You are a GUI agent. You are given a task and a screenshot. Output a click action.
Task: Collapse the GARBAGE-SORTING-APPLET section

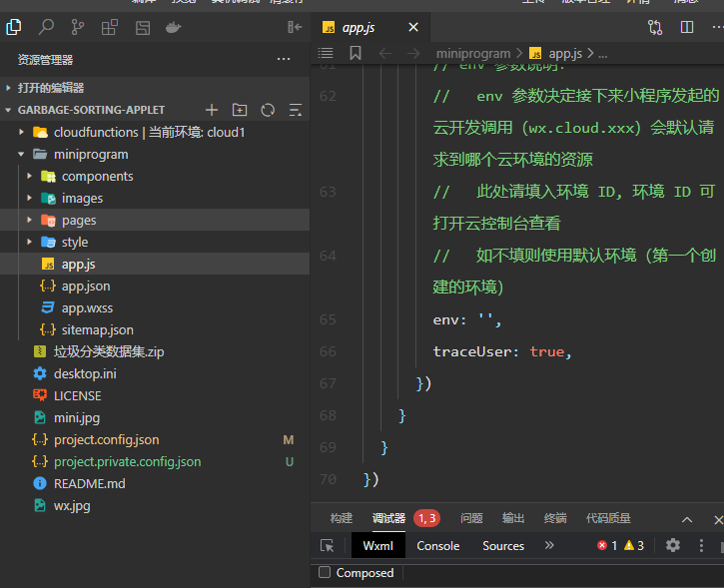pos(8,110)
